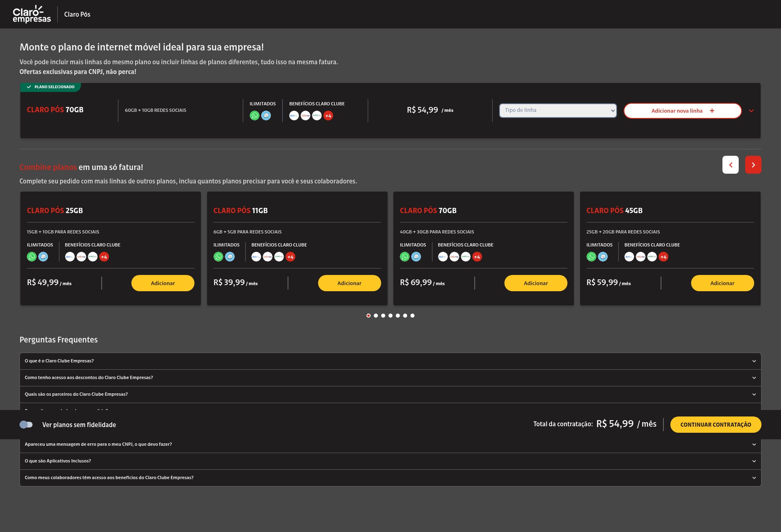This screenshot has width=781, height=532.
Task: Click Continuar Contratação button
Action: 716,425
